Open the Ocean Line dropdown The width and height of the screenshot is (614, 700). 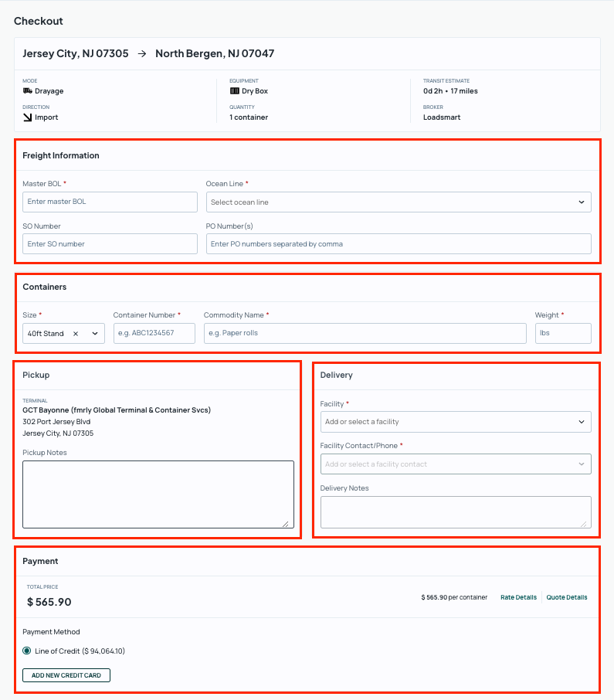pyautogui.click(x=399, y=202)
